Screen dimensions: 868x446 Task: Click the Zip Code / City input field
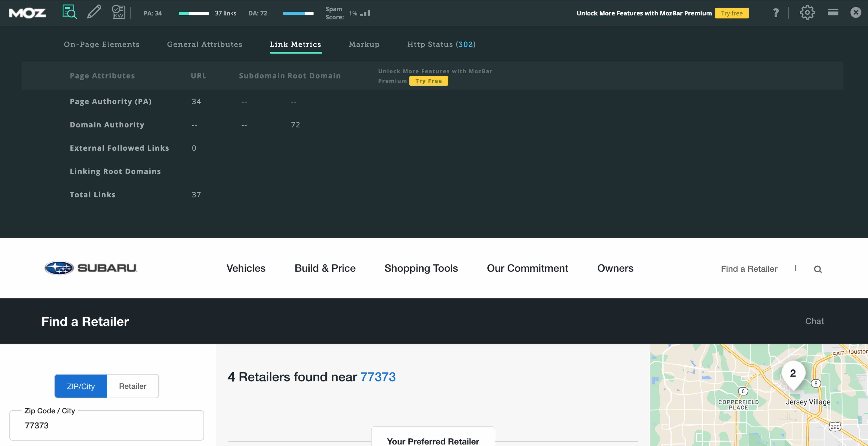click(x=106, y=425)
